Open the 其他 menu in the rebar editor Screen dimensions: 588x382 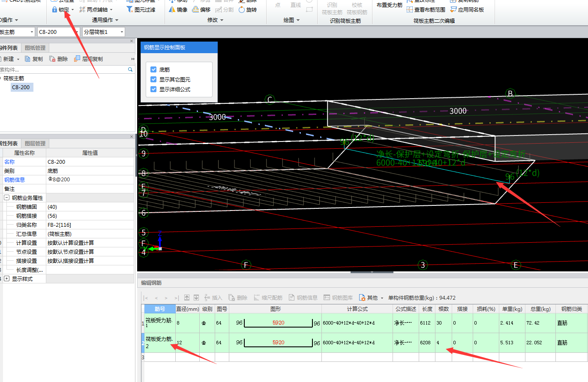pos(371,298)
